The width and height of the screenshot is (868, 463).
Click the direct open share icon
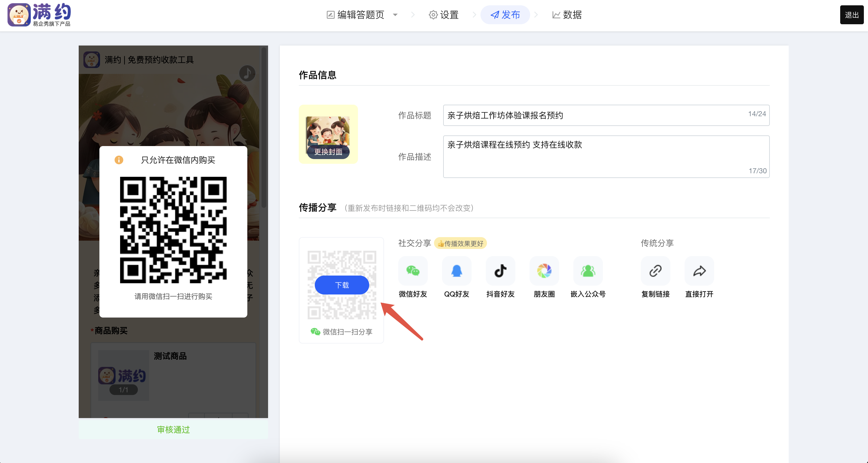point(699,271)
